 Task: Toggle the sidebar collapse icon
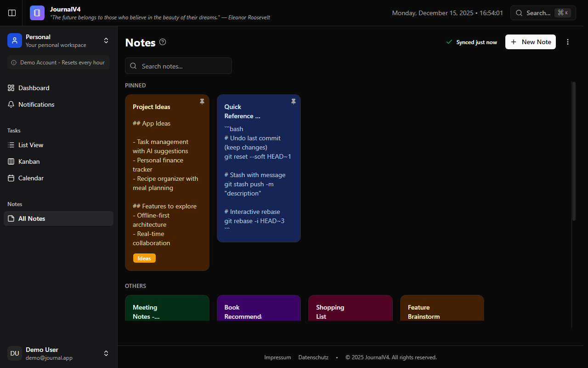click(11, 13)
